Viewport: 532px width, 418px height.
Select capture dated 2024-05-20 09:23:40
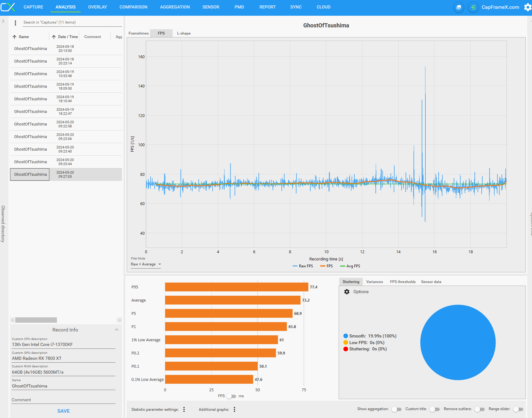(x=66, y=149)
